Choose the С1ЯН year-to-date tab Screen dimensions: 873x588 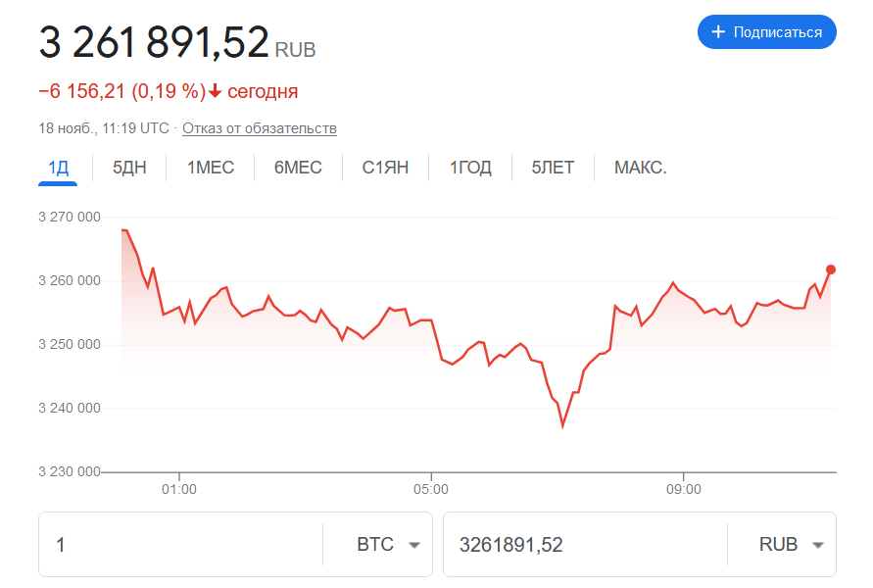point(385,168)
